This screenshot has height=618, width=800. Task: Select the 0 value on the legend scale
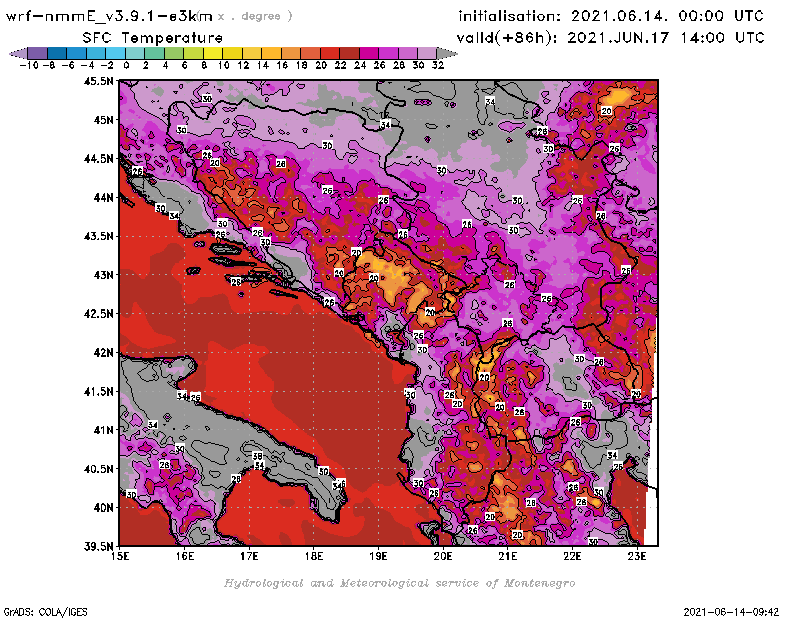(126, 65)
